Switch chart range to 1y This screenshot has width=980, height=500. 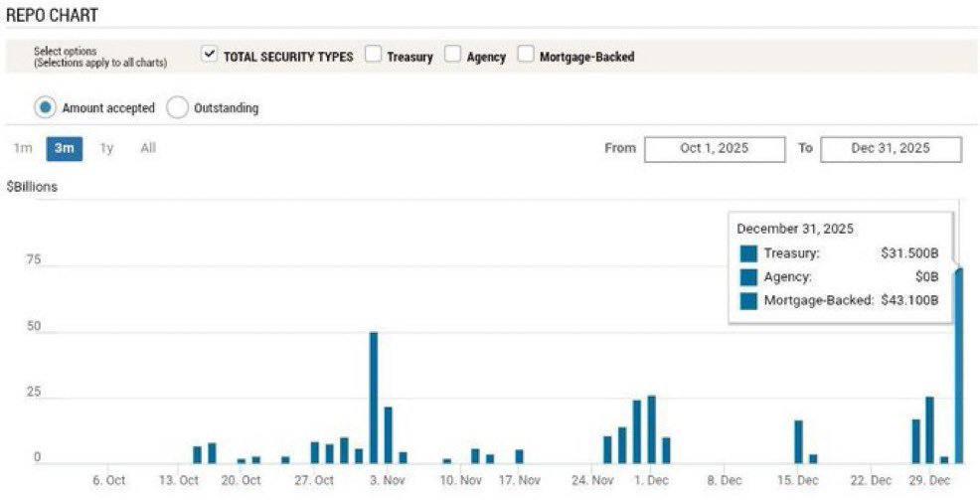[106, 148]
